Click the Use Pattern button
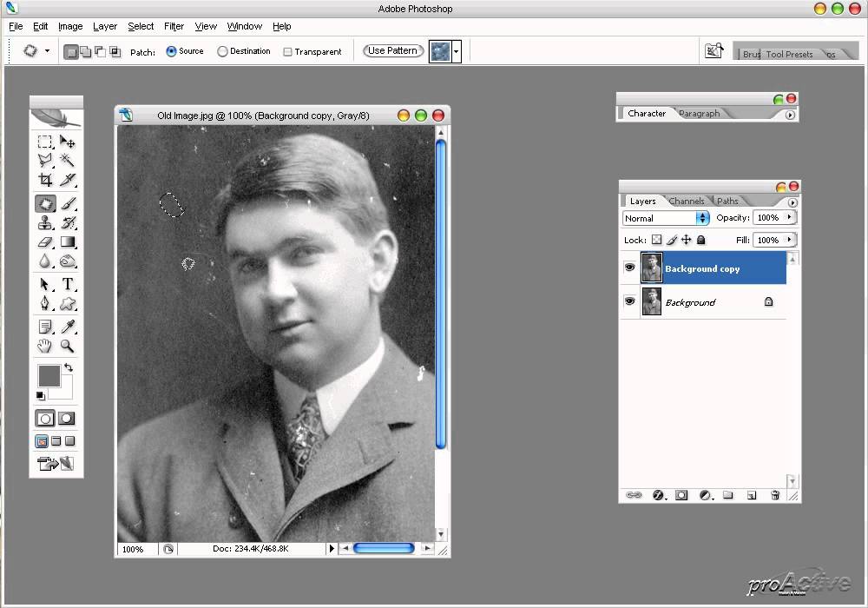The height and width of the screenshot is (608, 868). click(393, 50)
